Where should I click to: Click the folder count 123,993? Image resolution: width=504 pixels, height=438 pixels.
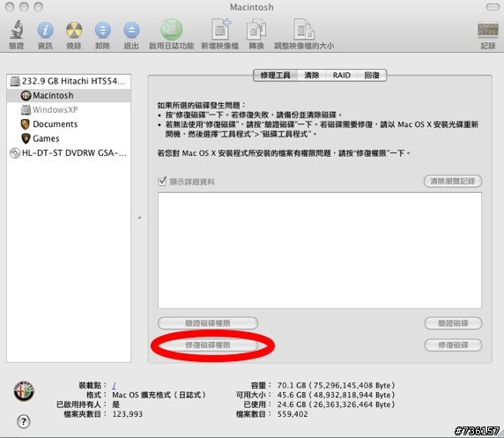127,414
